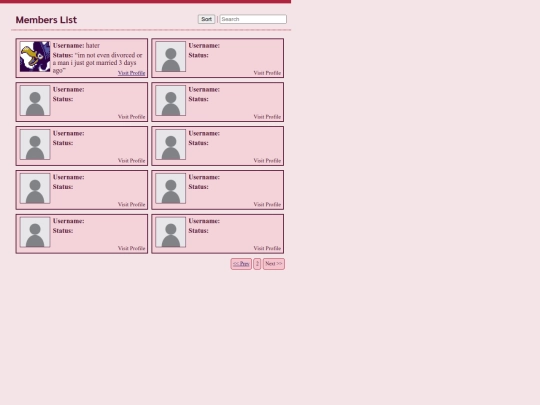The height and width of the screenshot is (405, 540).
Task: Go to next page via Next >>
Action: [274, 264]
